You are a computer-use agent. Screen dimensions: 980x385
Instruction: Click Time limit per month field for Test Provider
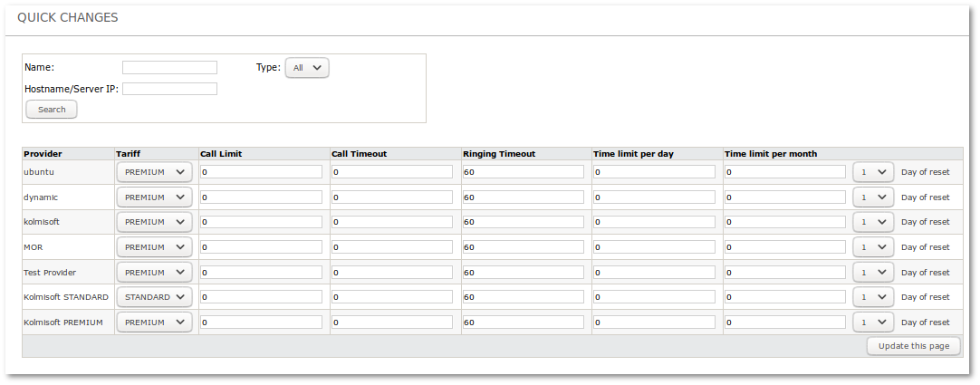tap(784, 273)
